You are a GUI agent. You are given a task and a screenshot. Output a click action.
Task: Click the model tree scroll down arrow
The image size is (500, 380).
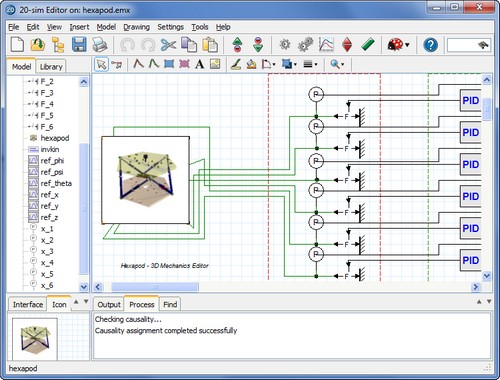[x=83, y=286]
